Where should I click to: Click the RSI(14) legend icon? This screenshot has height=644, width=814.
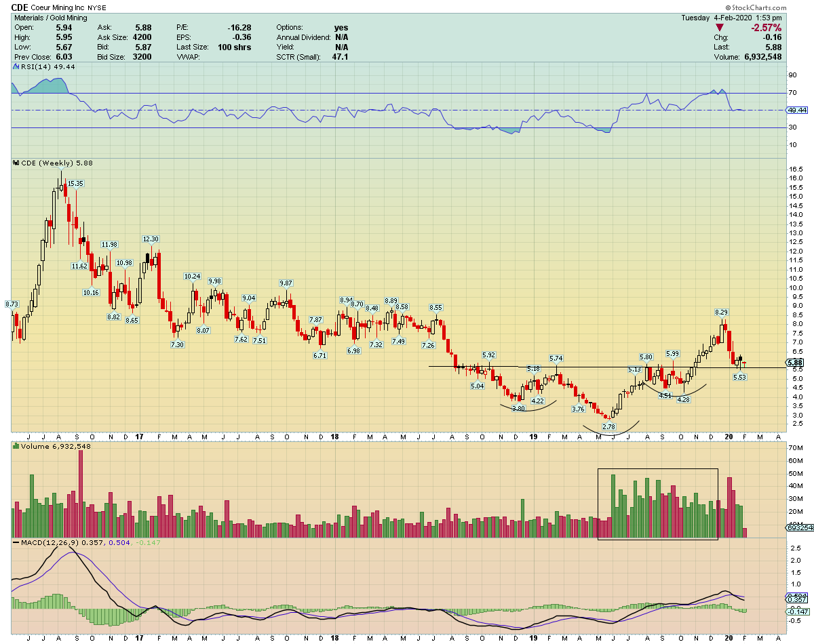(16, 67)
